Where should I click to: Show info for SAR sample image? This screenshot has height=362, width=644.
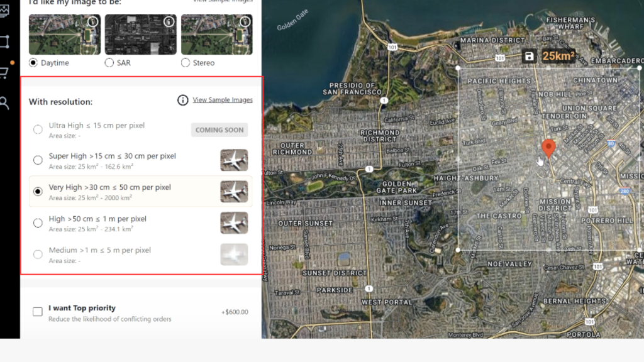pyautogui.click(x=169, y=21)
